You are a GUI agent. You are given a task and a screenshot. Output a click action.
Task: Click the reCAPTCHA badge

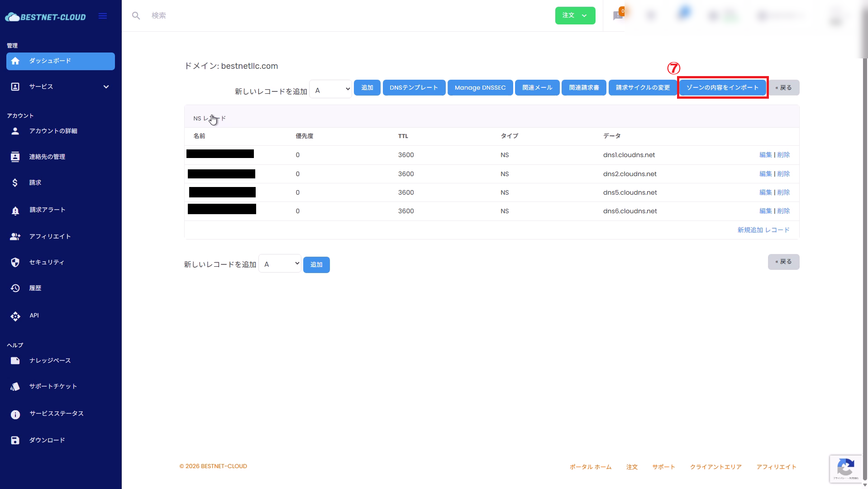click(x=845, y=469)
